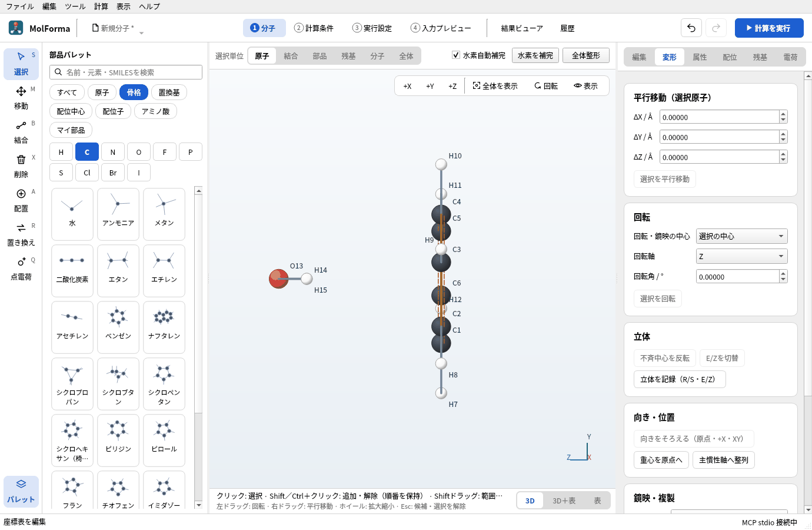This screenshot has width=812, height=530.
Task: Pick the シクロプロパン skeleton part
Action: [72, 384]
